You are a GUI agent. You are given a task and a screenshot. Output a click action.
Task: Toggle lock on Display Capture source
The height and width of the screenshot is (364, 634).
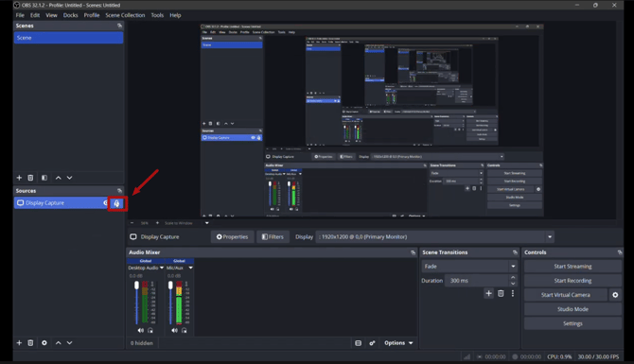click(116, 203)
